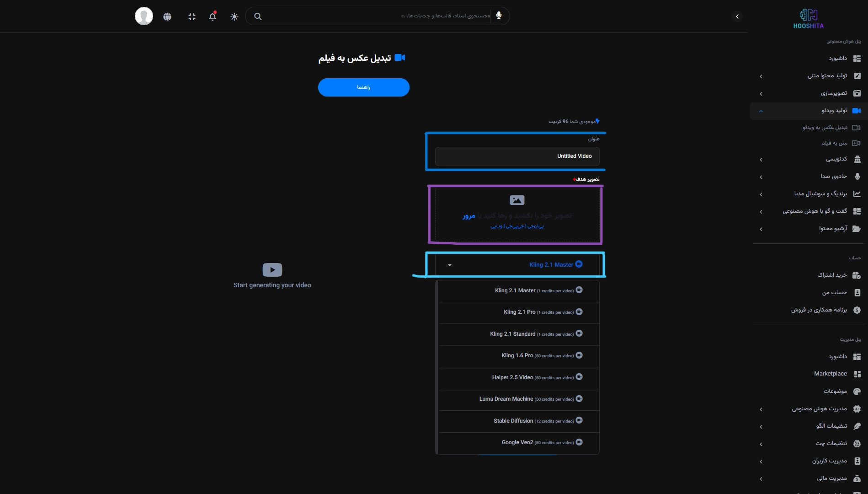The image size is (868, 494).
Task: Select the جادوی صدا voice magic icon
Action: point(857,177)
